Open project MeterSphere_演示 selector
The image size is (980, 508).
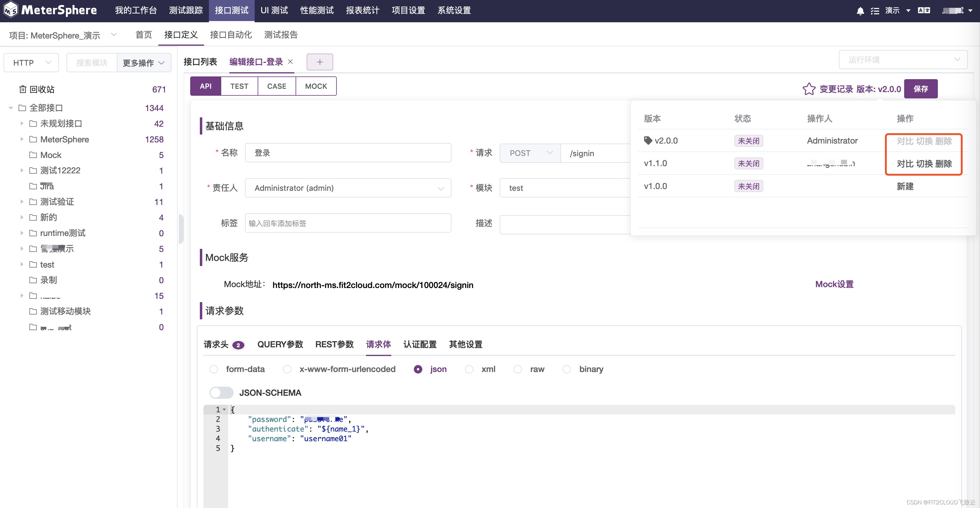[63, 35]
